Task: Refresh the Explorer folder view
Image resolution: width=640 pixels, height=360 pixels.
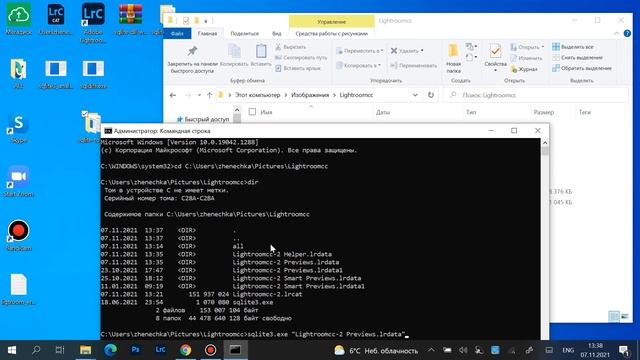Action: pos(431,95)
